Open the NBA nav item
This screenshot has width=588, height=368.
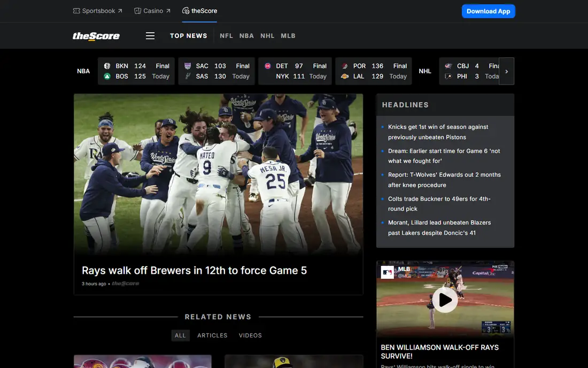pos(246,36)
